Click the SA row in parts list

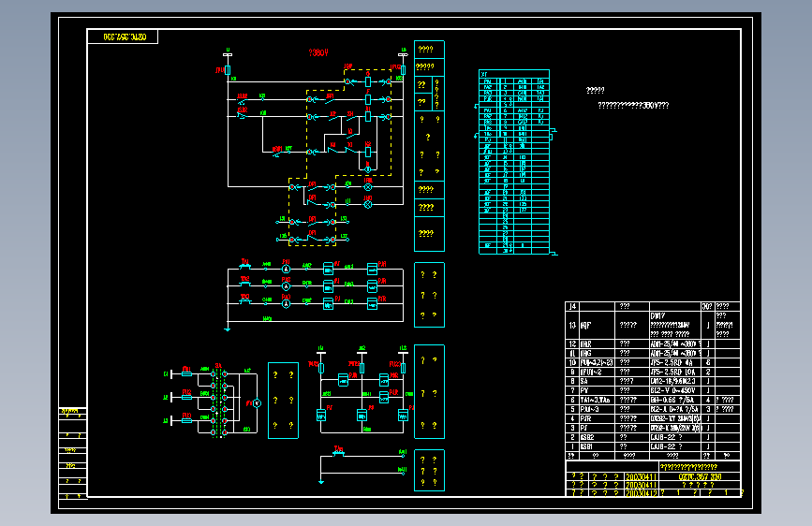[653, 382]
